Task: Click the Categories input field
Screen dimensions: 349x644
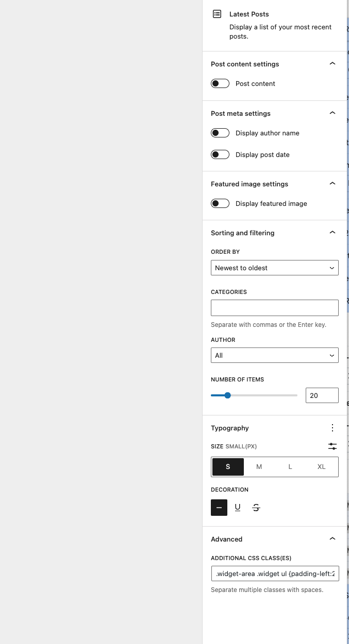Action: point(274,308)
